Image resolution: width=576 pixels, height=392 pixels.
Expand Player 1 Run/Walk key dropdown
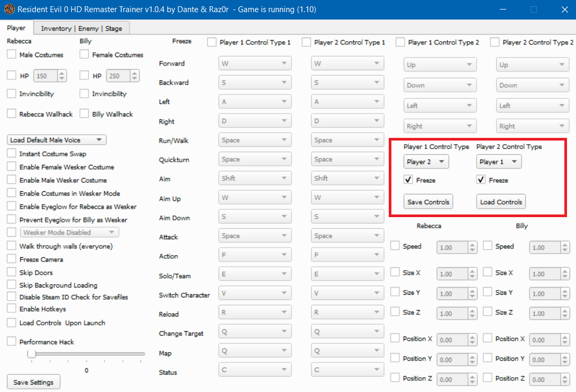[255, 140]
